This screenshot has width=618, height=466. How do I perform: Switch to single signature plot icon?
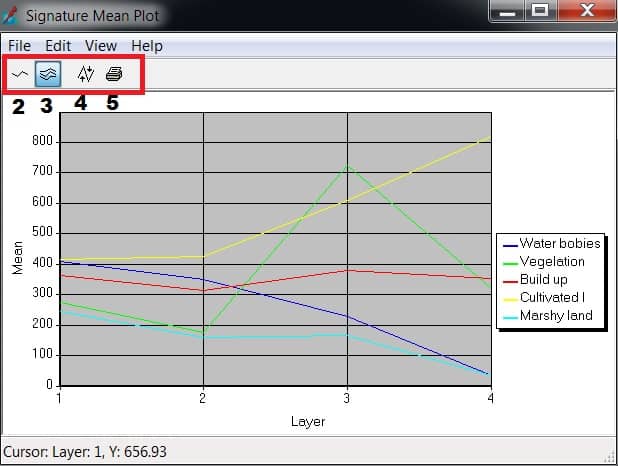(x=20, y=74)
